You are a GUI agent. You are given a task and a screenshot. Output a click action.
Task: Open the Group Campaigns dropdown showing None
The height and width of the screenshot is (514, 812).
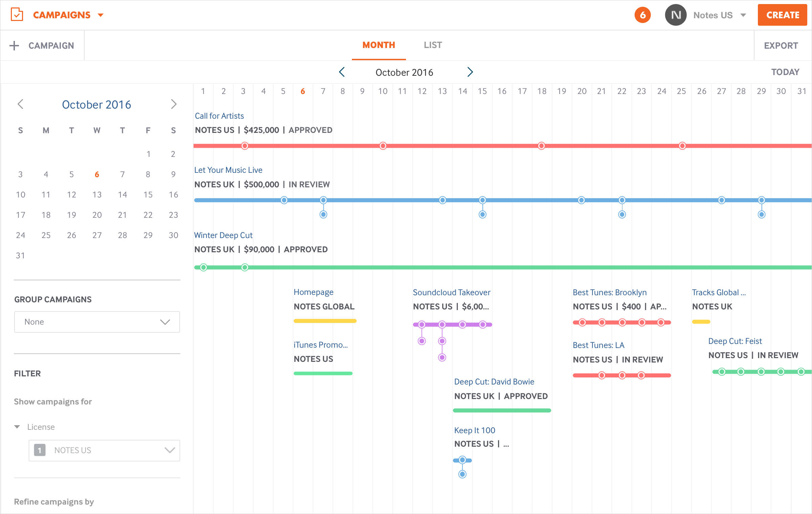97,322
